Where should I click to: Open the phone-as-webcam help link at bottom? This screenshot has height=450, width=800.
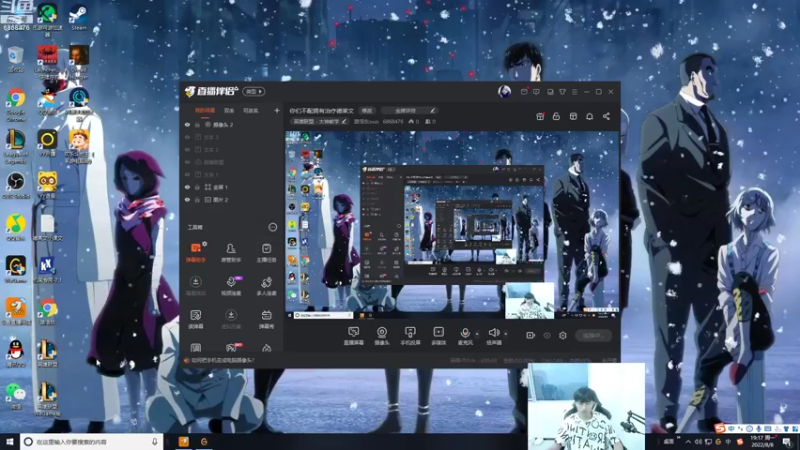coord(222,360)
